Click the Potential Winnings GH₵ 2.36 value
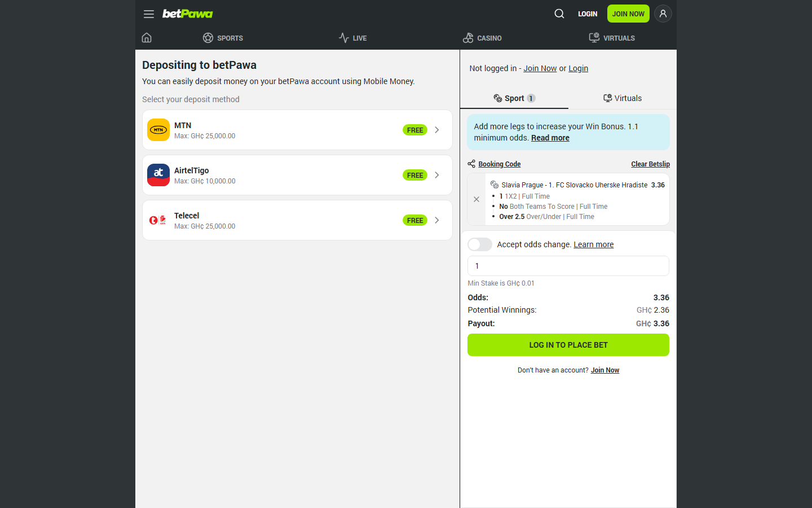The image size is (812, 508). click(653, 310)
